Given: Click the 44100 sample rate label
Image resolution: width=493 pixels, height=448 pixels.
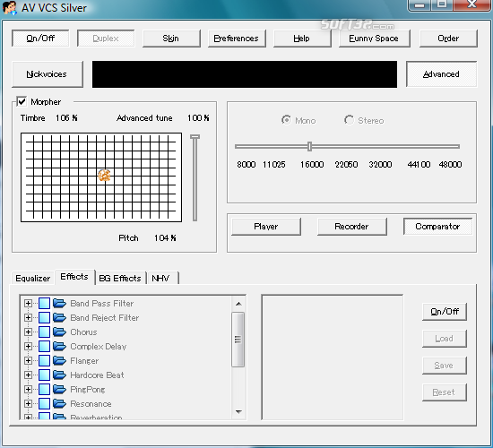Looking at the screenshot, I should pos(419,165).
